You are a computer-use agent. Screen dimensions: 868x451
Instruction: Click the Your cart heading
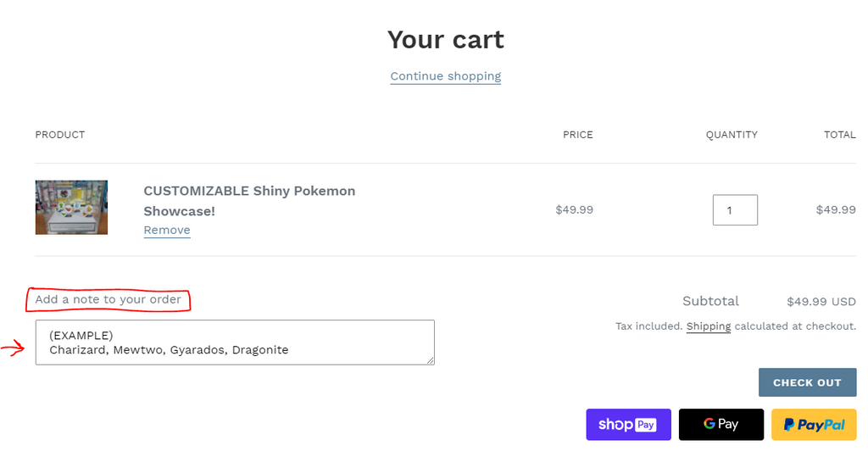tap(445, 40)
